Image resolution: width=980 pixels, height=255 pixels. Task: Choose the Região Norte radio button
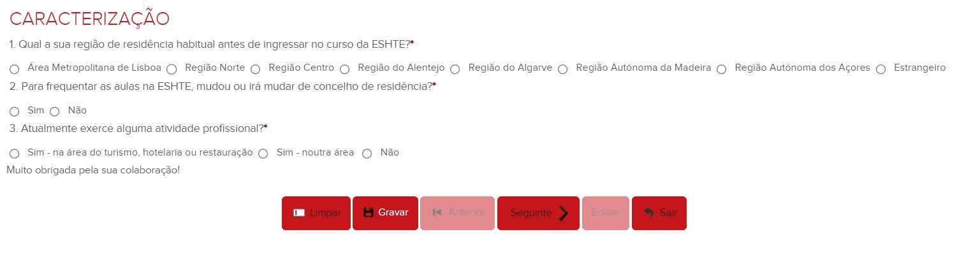172,68
